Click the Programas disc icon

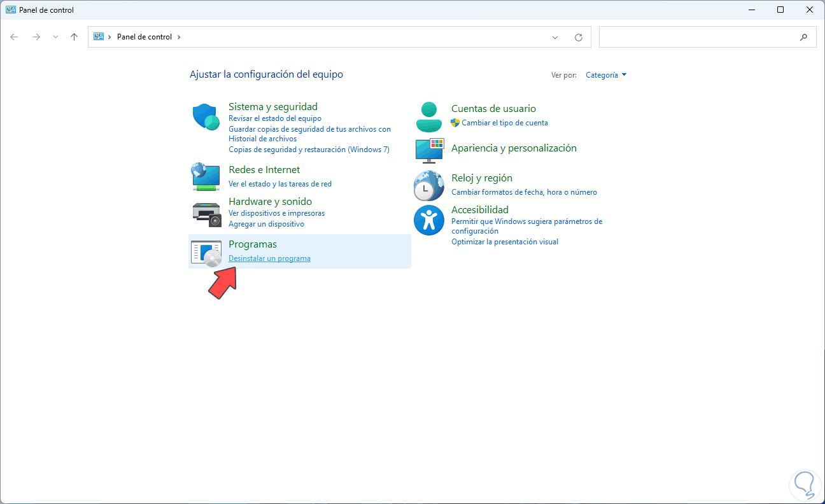pyautogui.click(x=206, y=253)
